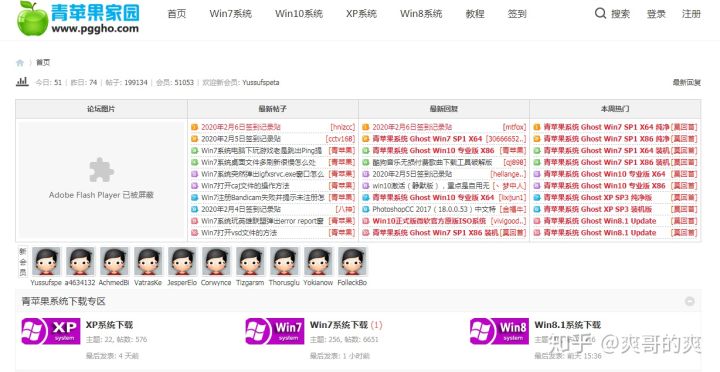Screen dimensions: 720x372
Task: Click the 注册 register link
Action: pyautogui.click(x=691, y=14)
